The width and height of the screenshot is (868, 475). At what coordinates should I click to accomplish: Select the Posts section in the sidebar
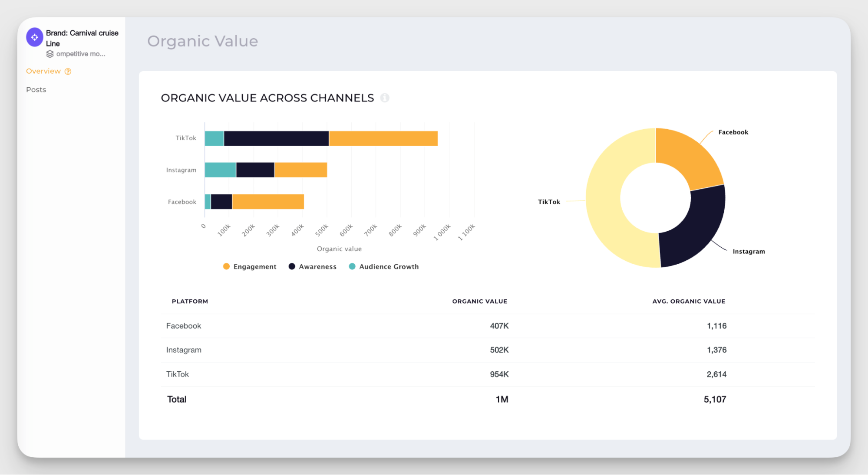click(36, 89)
